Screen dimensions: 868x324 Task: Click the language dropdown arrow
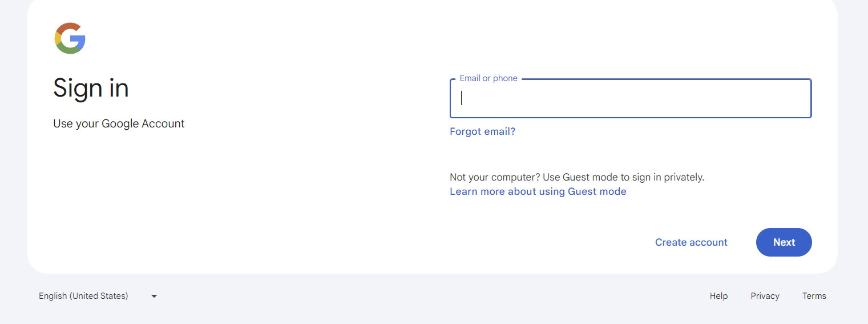click(154, 296)
